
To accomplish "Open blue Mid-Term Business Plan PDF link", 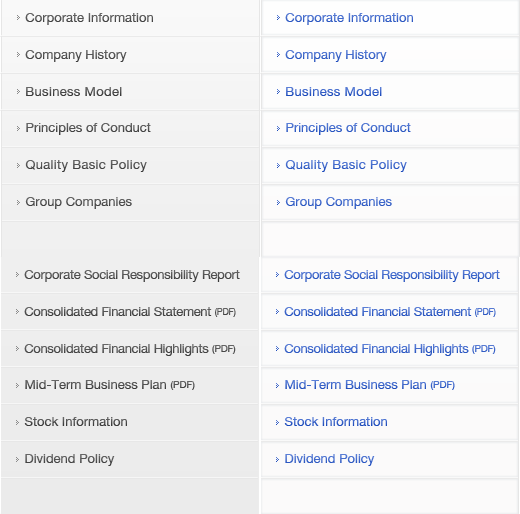I will pyautogui.click(x=369, y=385).
